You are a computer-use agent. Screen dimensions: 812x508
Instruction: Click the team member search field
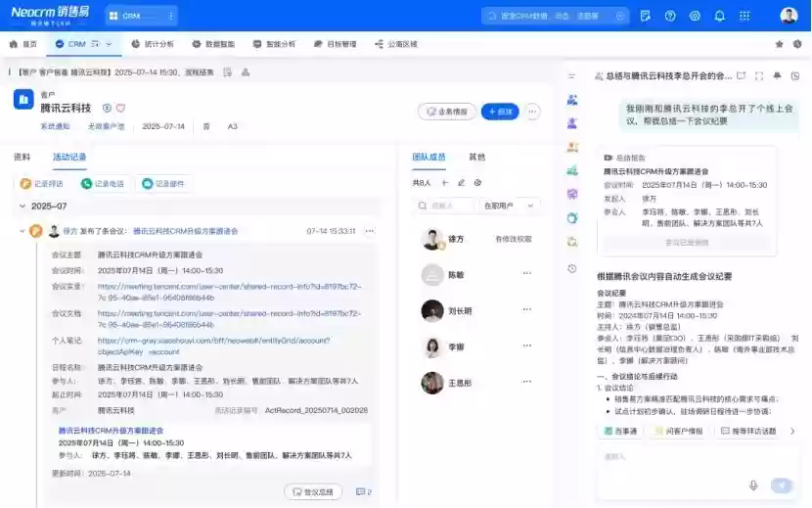[x=445, y=206]
